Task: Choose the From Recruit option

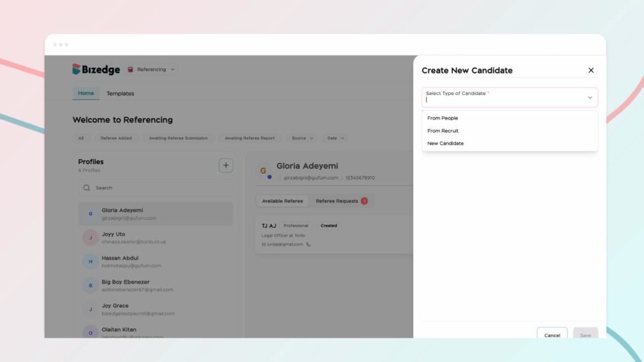Action: [509, 131]
